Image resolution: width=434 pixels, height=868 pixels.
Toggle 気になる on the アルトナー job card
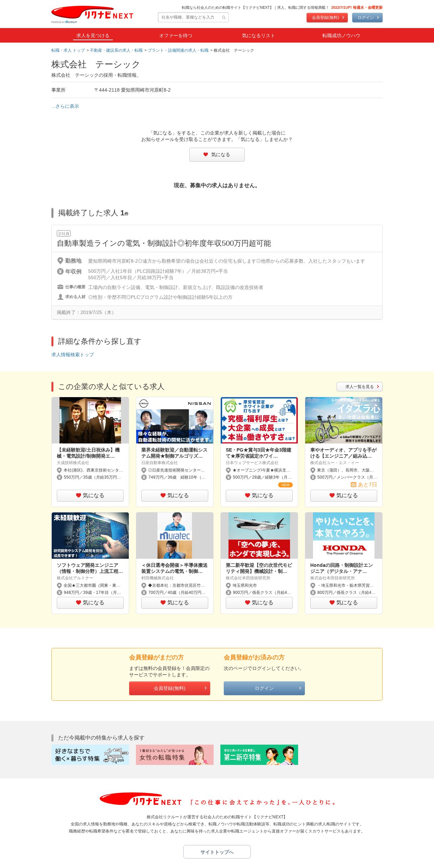click(90, 603)
